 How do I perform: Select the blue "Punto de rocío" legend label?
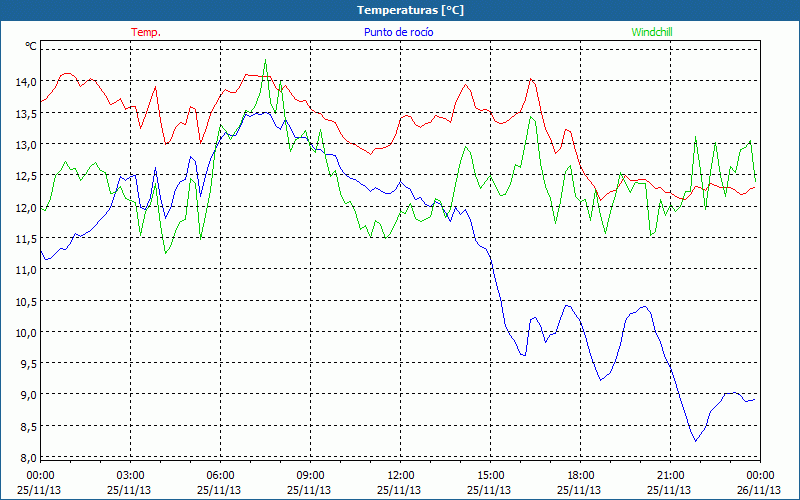[398, 32]
